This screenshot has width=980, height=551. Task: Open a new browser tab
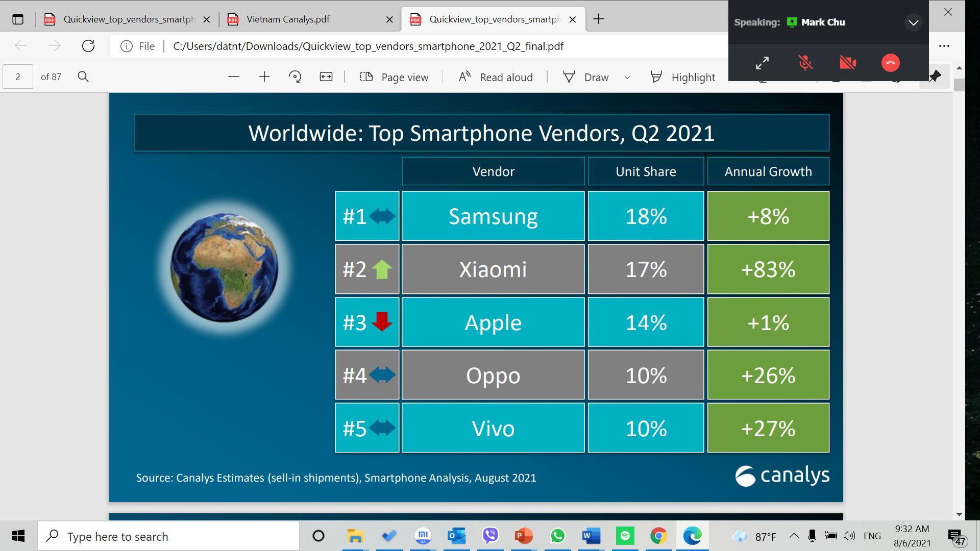599,19
